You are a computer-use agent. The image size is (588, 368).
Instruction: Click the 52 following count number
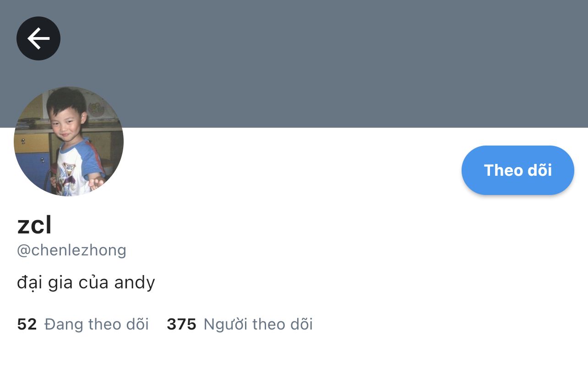tap(27, 324)
